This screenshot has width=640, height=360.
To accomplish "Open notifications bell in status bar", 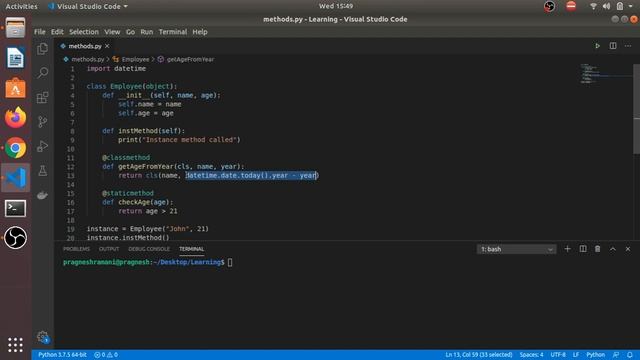I will [630, 355].
